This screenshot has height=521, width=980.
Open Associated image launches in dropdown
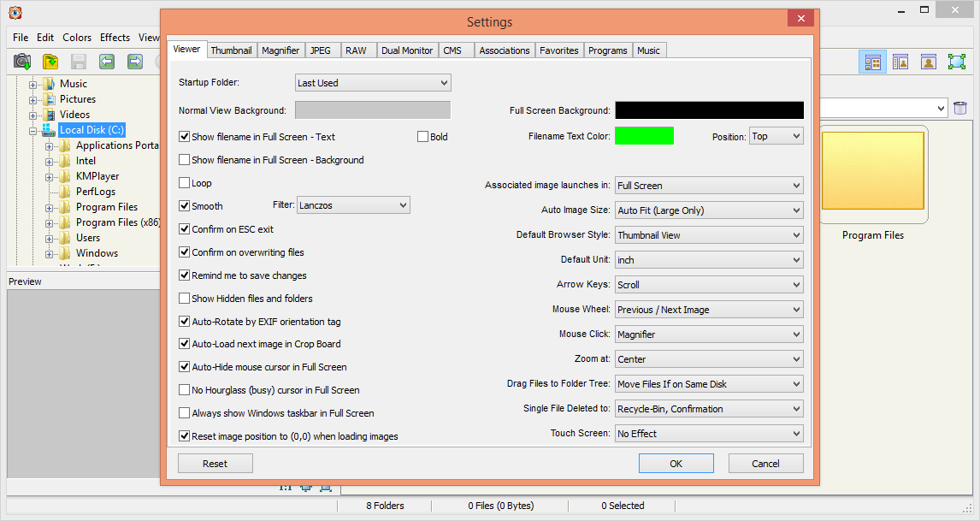pyautogui.click(x=710, y=186)
